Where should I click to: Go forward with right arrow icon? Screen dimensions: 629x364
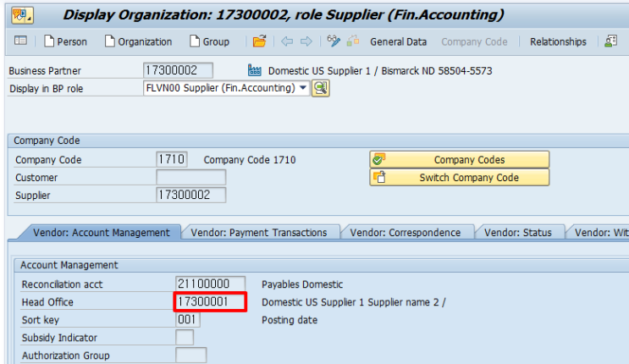coord(306,41)
